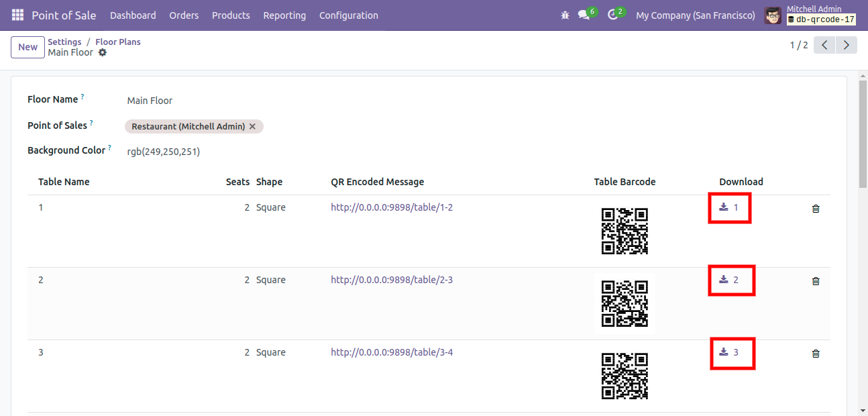This screenshot has width=868, height=416.
Task: Open link http://0.0.0.0:9898/table/2-3
Action: (392, 280)
